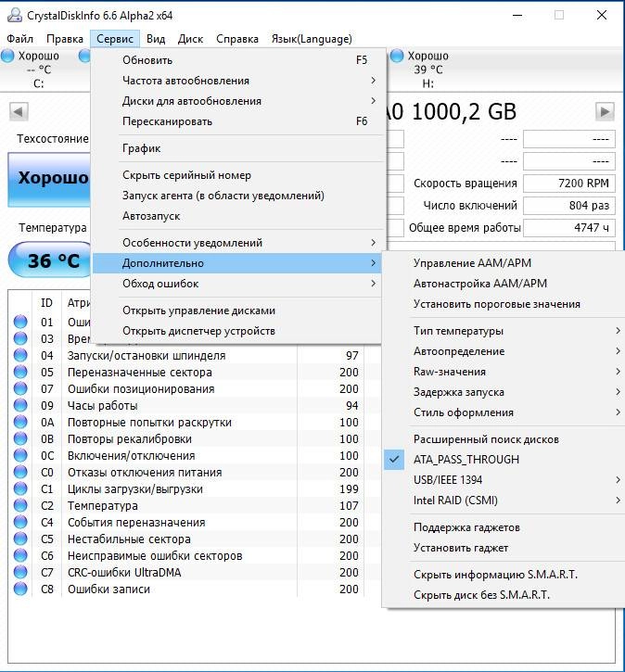Toggle Скрыть информацию S.M.A.R.T. option
Screen dimensions: 625x672
(x=504, y=575)
